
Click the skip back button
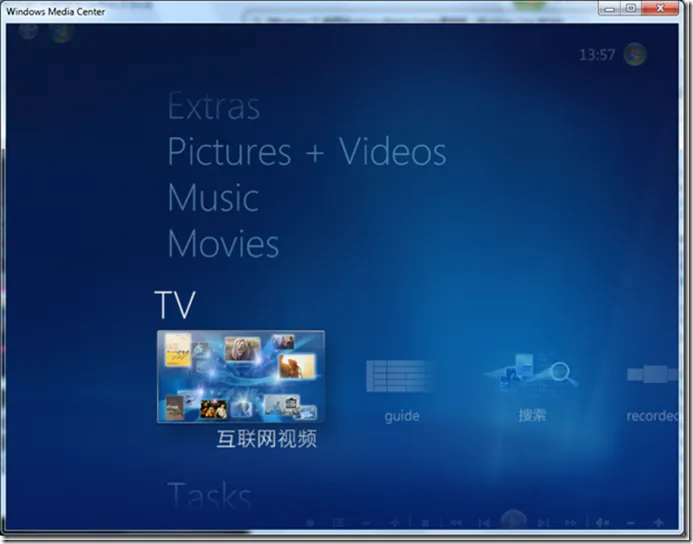(x=484, y=523)
